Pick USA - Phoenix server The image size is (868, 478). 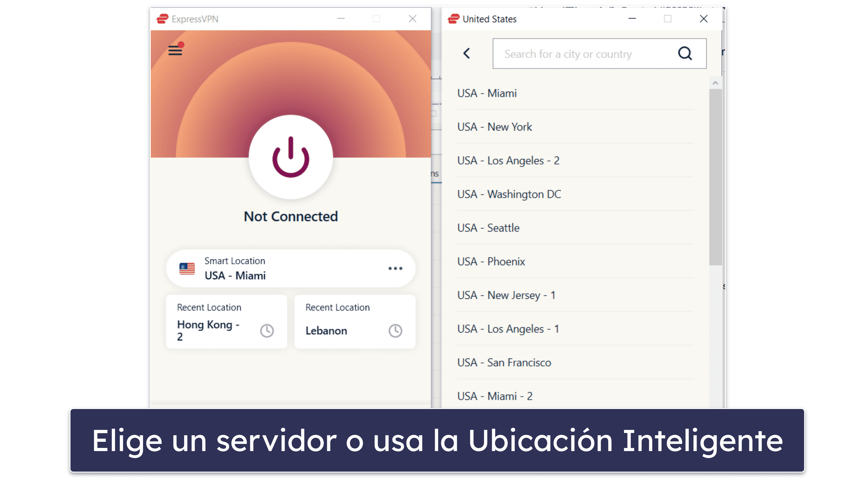pos(575,262)
